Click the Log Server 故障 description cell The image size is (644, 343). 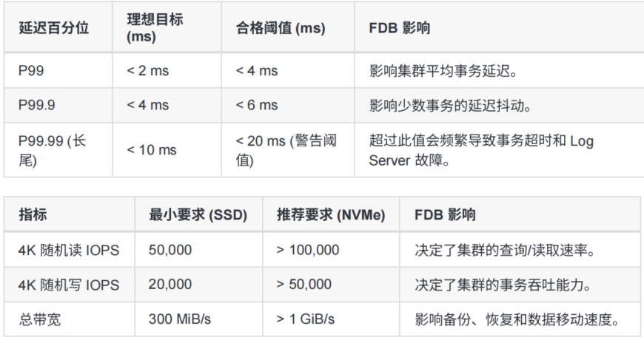[x=481, y=150]
